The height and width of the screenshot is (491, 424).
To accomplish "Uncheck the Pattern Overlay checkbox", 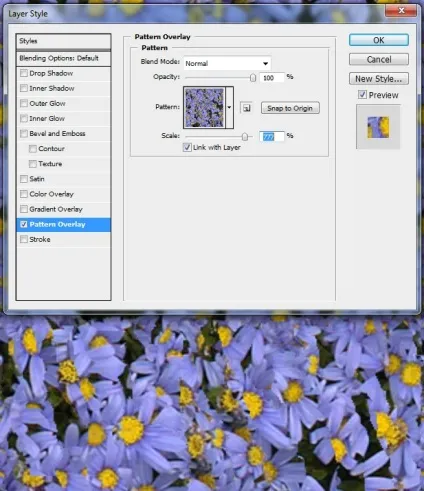I will tap(24, 224).
